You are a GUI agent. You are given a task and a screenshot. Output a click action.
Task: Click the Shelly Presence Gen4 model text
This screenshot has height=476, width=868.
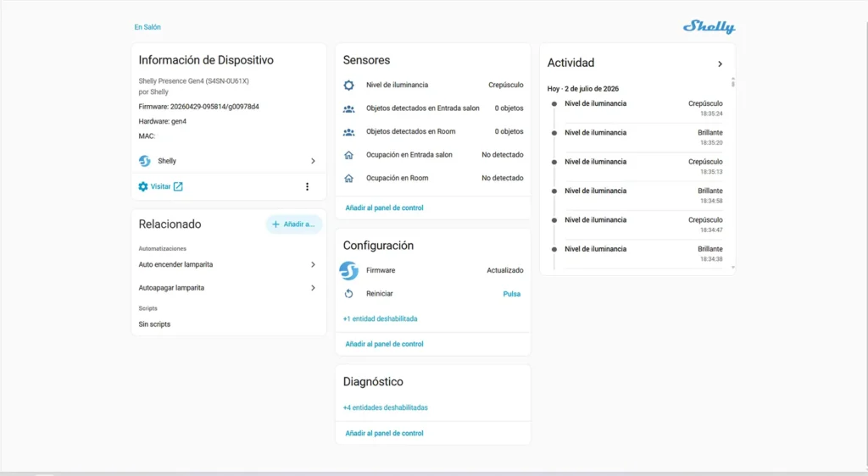[194, 81]
